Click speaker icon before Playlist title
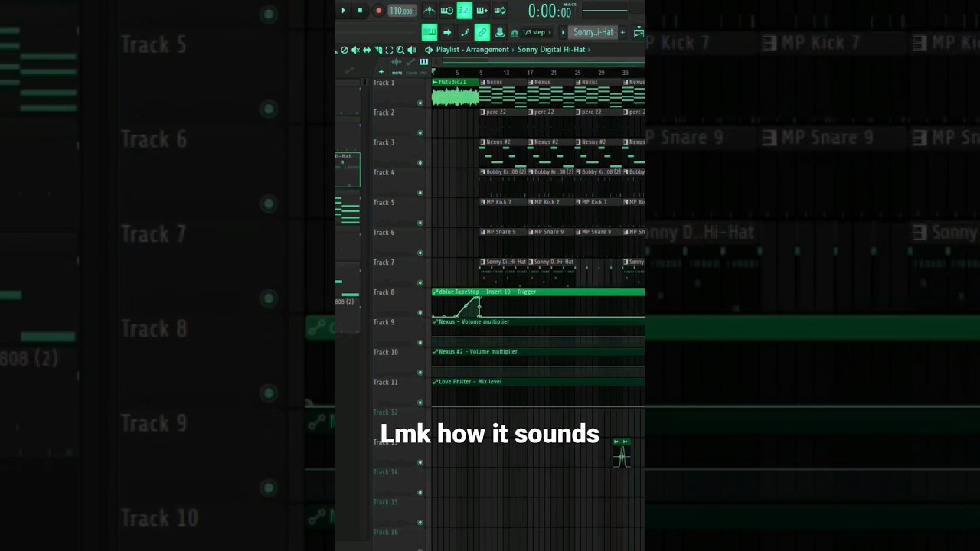This screenshot has height=551, width=980. [429, 50]
